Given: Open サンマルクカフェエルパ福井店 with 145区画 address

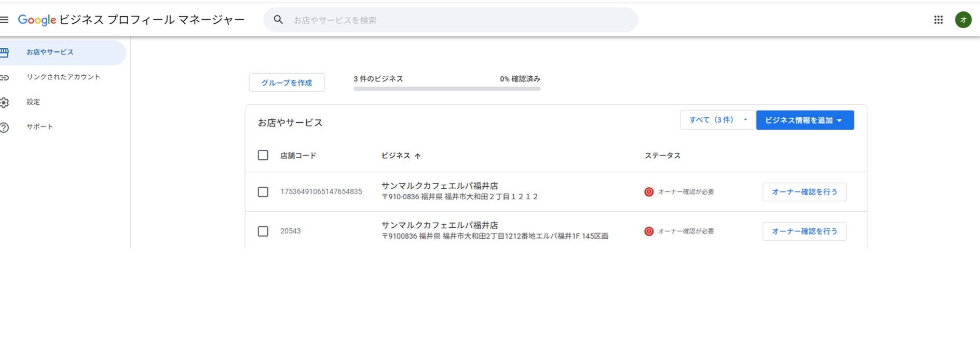Looking at the screenshot, I should (440, 225).
